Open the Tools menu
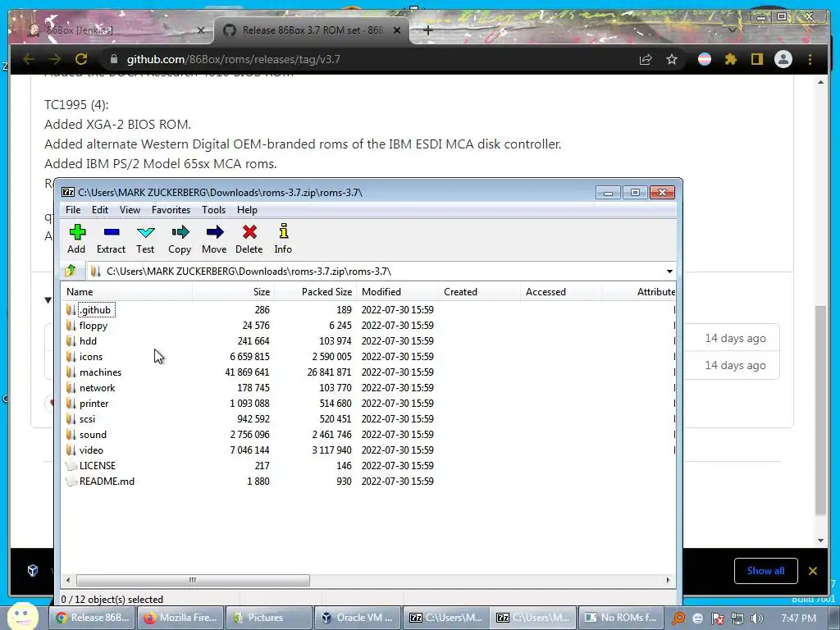840x630 pixels. pos(214,210)
